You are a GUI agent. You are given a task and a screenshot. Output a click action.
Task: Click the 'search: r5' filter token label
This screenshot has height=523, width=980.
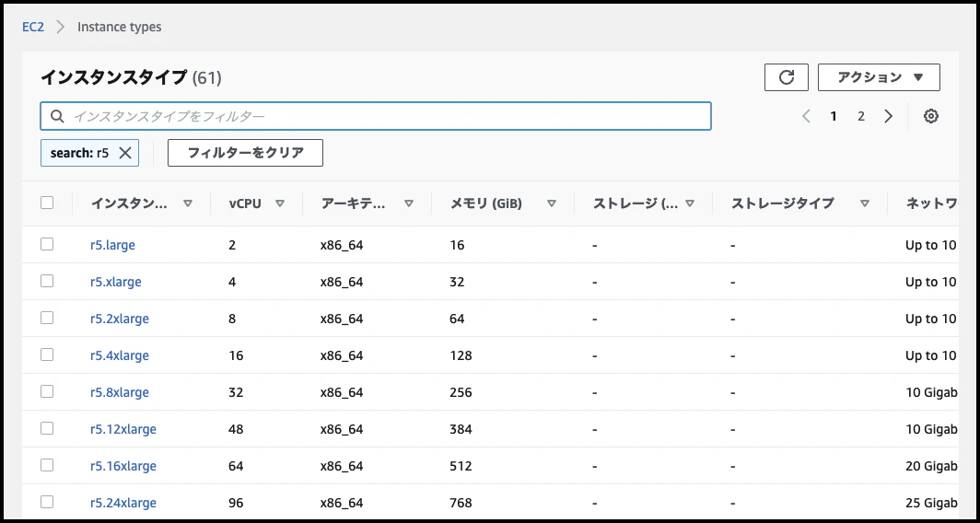(x=79, y=153)
